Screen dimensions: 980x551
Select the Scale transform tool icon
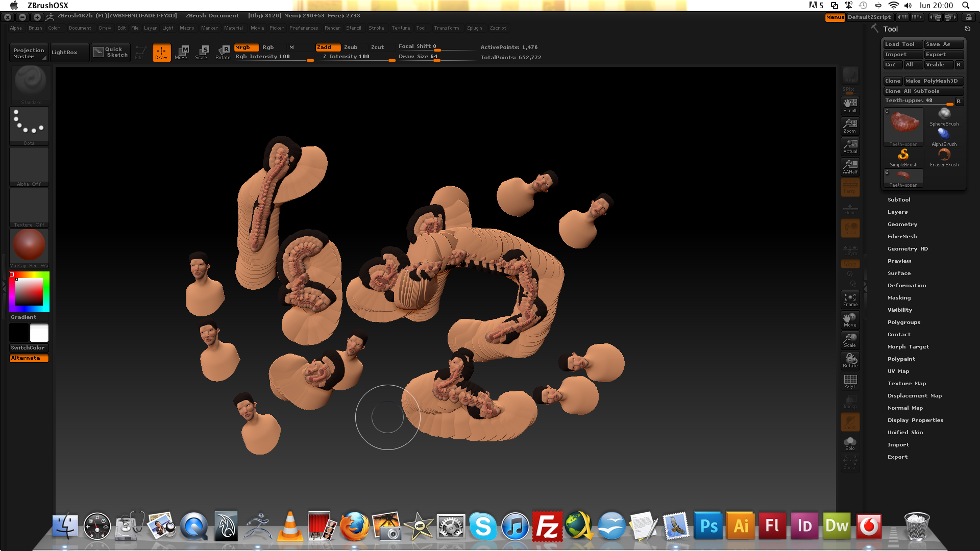click(x=202, y=52)
